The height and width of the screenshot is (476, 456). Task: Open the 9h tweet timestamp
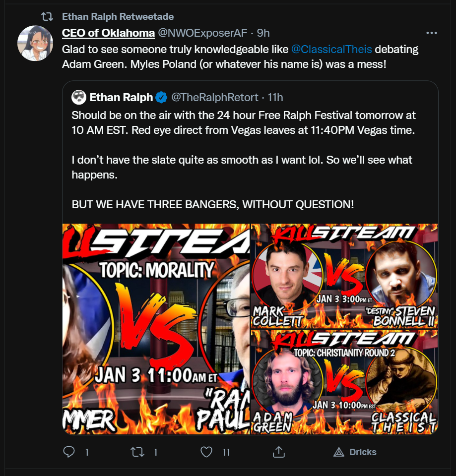(x=263, y=33)
